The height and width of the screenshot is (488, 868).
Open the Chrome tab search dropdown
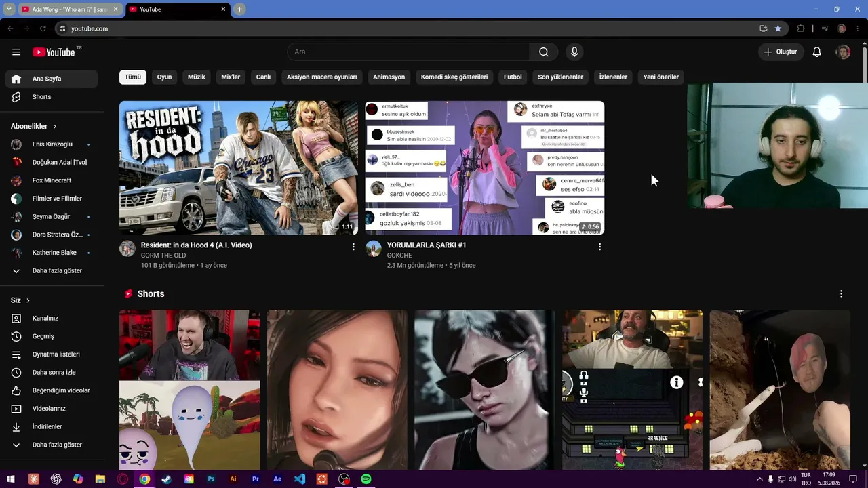click(x=9, y=9)
